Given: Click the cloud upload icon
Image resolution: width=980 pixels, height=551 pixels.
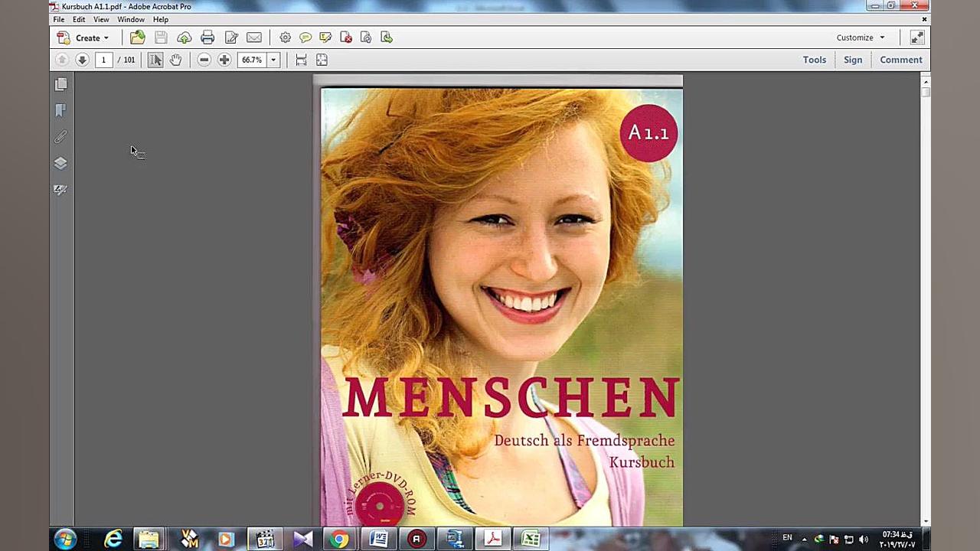Looking at the screenshot, I should click(x=184, y=37).
